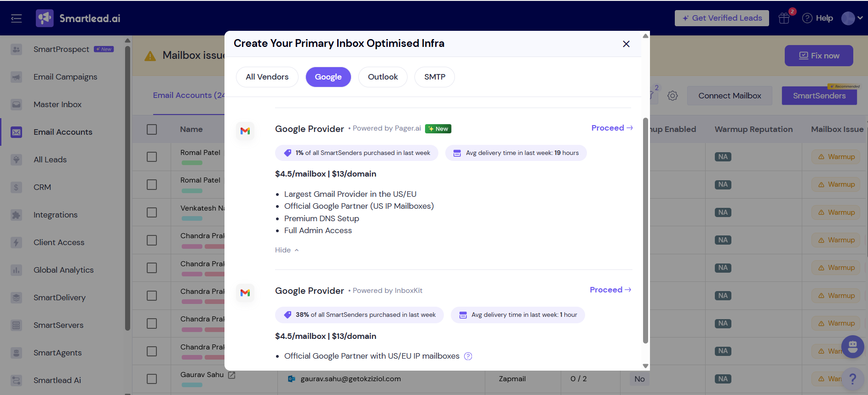
Task: Open the settings gear icon
Action: pyautogui.click(x=673, y=96)
